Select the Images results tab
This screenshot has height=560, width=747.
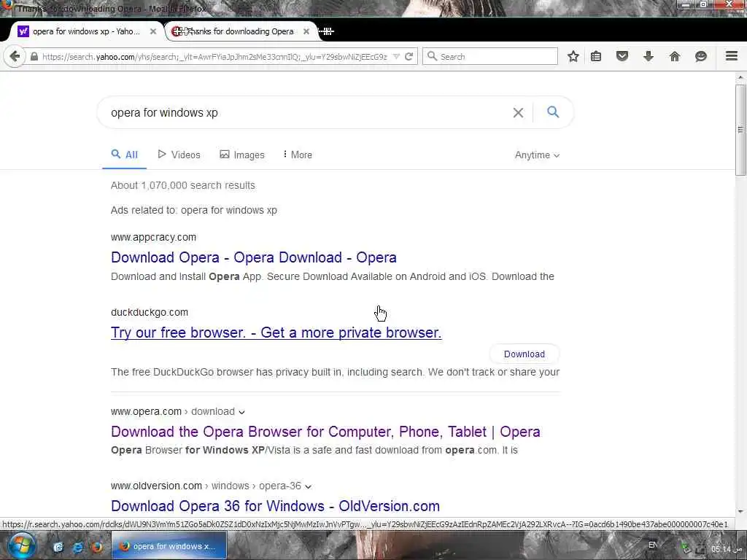[242, 155]
